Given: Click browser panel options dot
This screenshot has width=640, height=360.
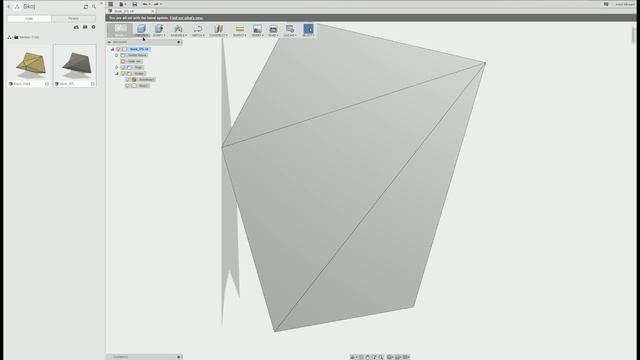Looking at the screenshot, I should (178, 42).
